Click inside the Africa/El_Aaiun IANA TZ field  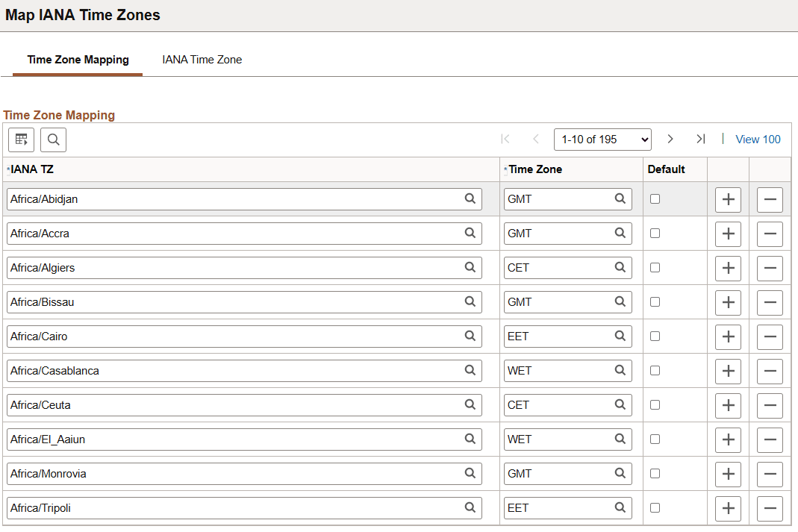tap(224, 439)
